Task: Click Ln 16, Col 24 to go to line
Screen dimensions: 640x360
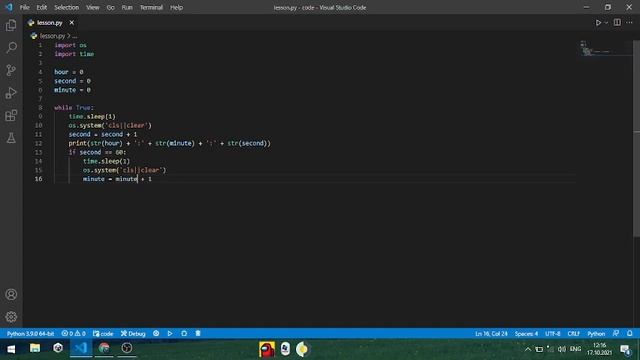Action: pyautogui.click(x=491, y=333)
